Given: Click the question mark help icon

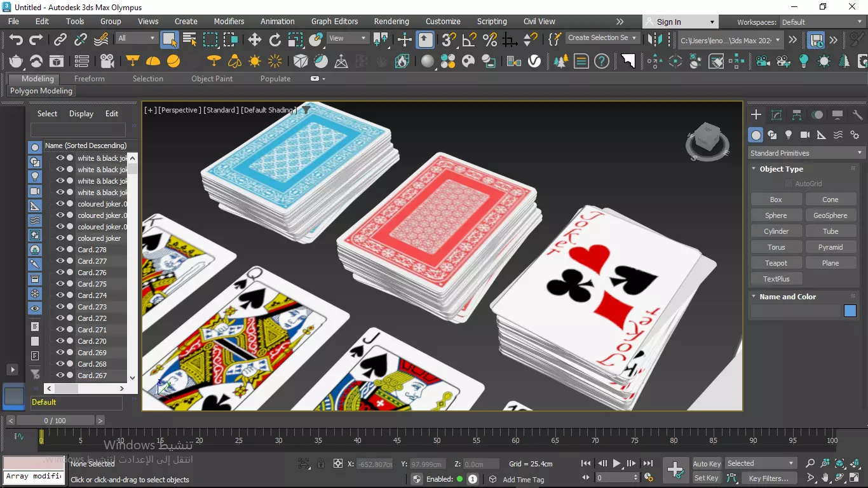Looking at the screenshot, I should point(601,62).
